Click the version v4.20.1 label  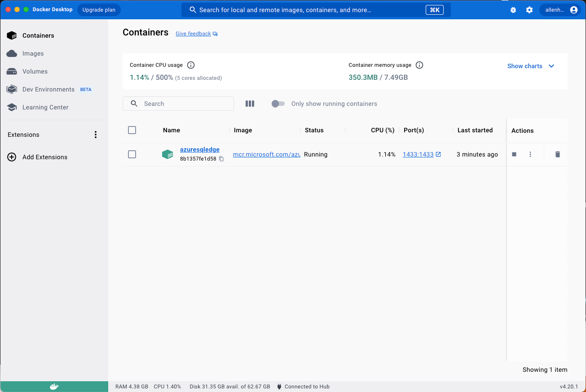tap(569, 387)
